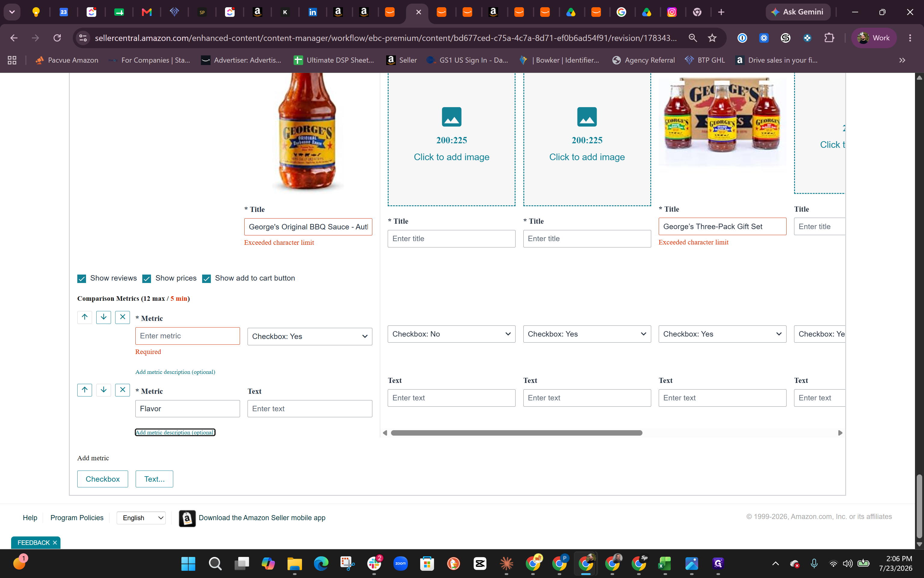Uncheck the Show reviews checkbox
The width and height of the screenshot is (924, 578).
[x=82, y=279]
